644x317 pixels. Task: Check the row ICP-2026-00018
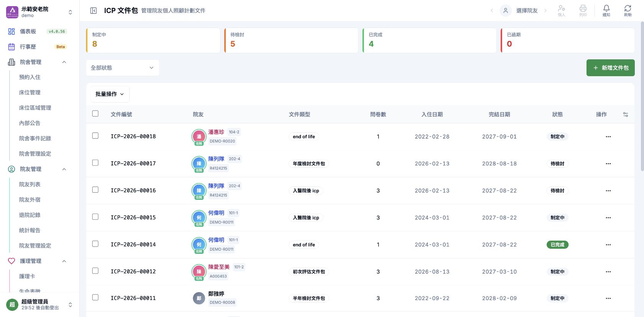tap(95, 136)
